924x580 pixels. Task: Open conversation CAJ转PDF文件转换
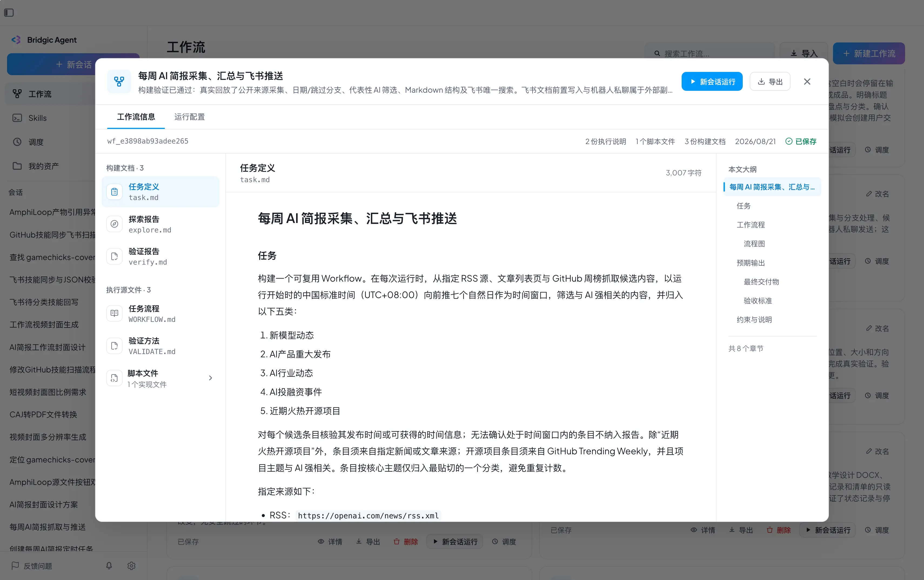[43, 414]
